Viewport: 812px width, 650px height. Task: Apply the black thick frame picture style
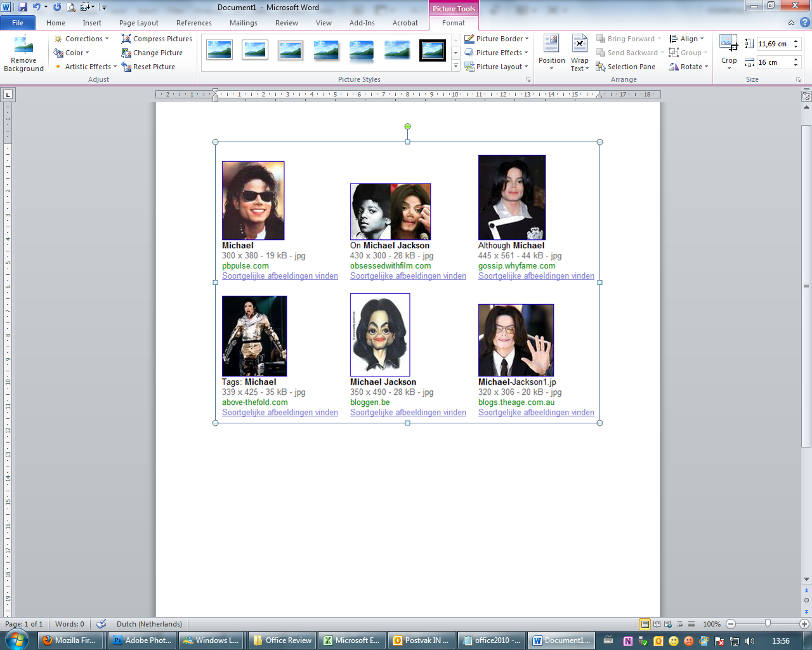pyautogui.click(x=433, y=50)
